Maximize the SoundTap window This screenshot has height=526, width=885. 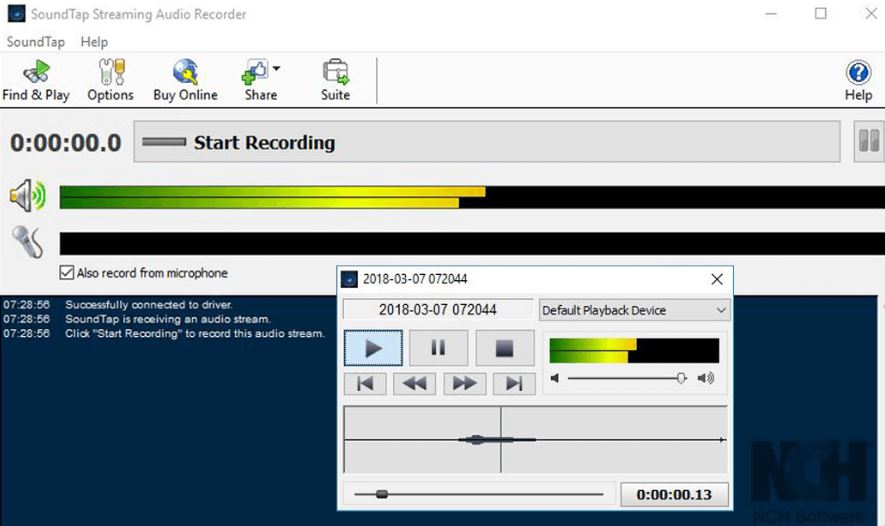[x=821, y=14]
